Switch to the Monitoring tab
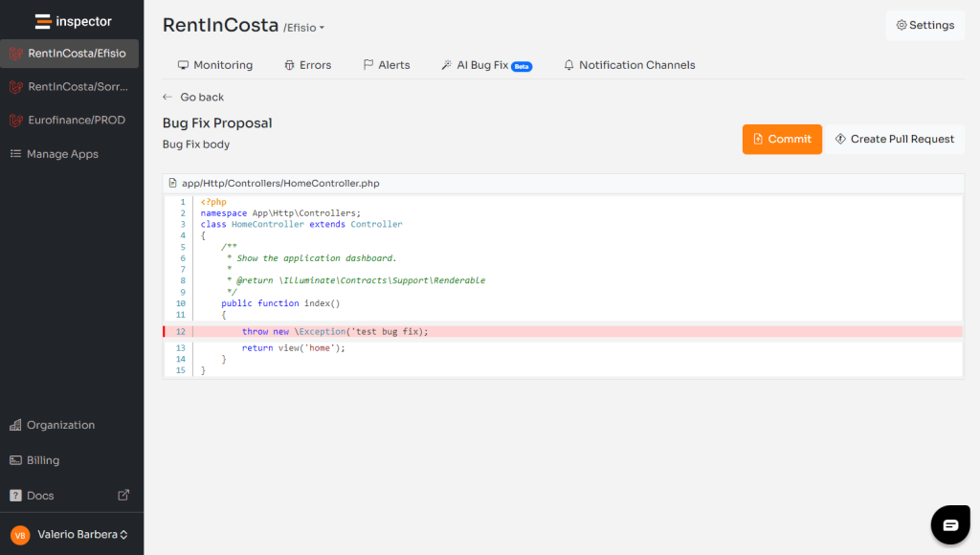The height and width of the screenshot is (555, 980). tap(215, 64)
